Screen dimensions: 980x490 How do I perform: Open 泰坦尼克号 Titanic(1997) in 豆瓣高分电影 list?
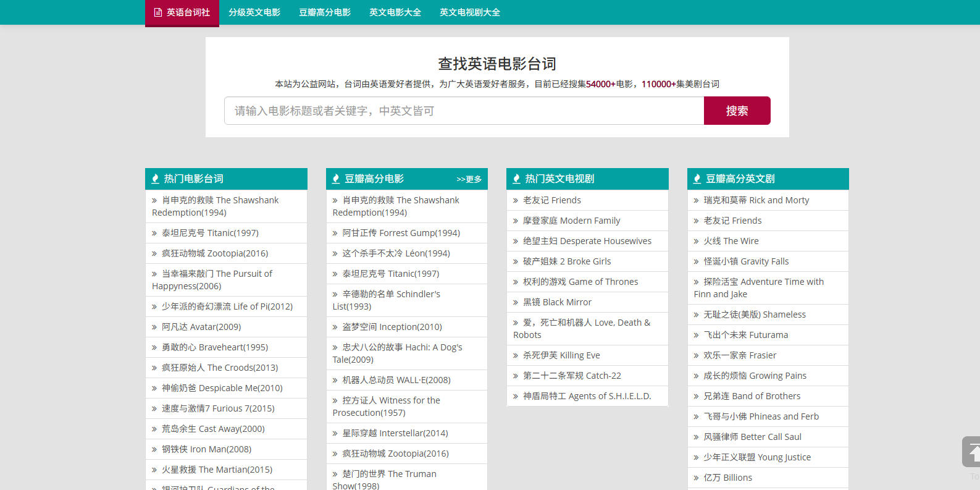pyautogui.click(x=391, y=274)
